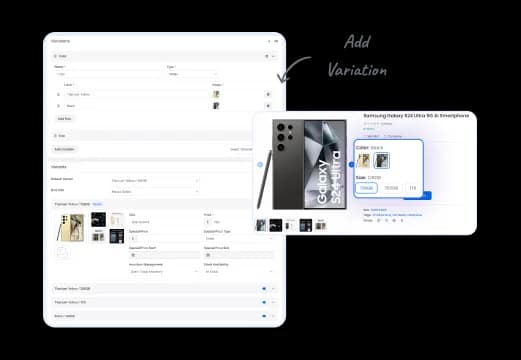Image resolution: width=521 pixels, height=360 pixels.
Task: Open the Type dropdown showing Image
Action: click(193, 74)
